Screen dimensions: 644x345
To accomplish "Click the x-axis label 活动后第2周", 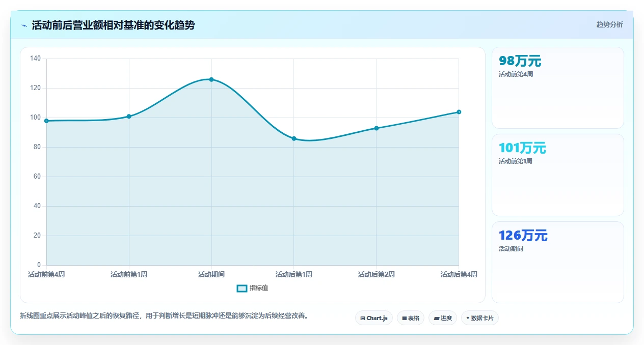I will point(377,274).
